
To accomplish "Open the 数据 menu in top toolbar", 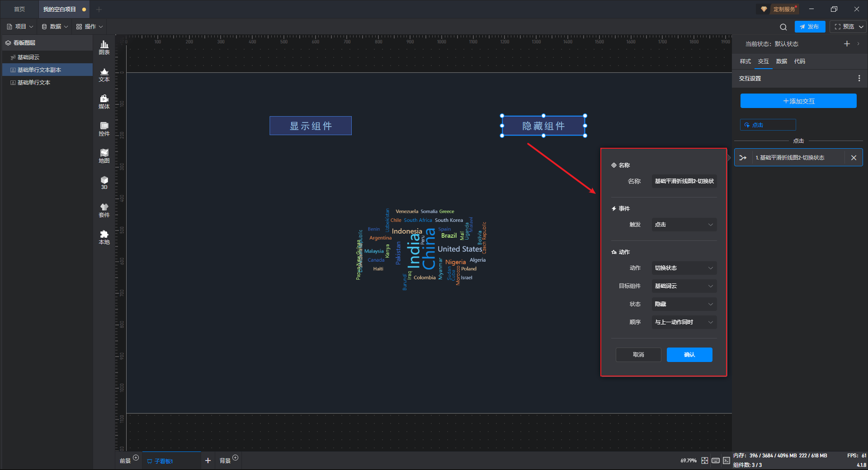I will tap(55, 27).
